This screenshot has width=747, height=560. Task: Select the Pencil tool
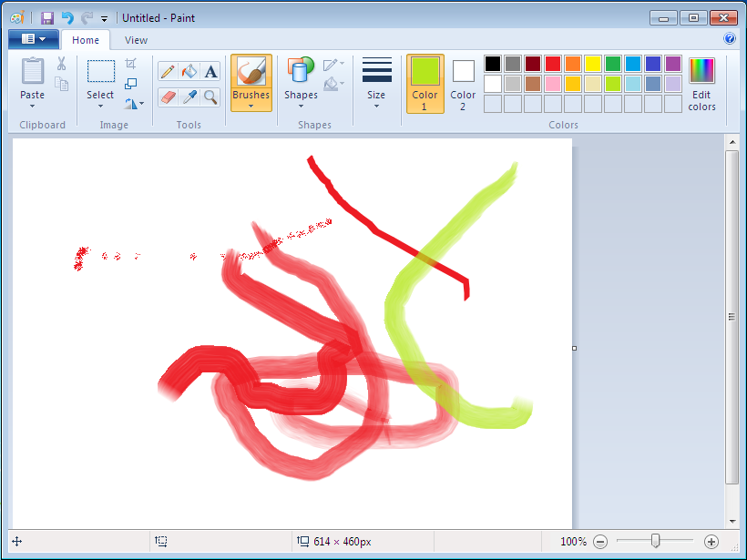pos(168,71)
